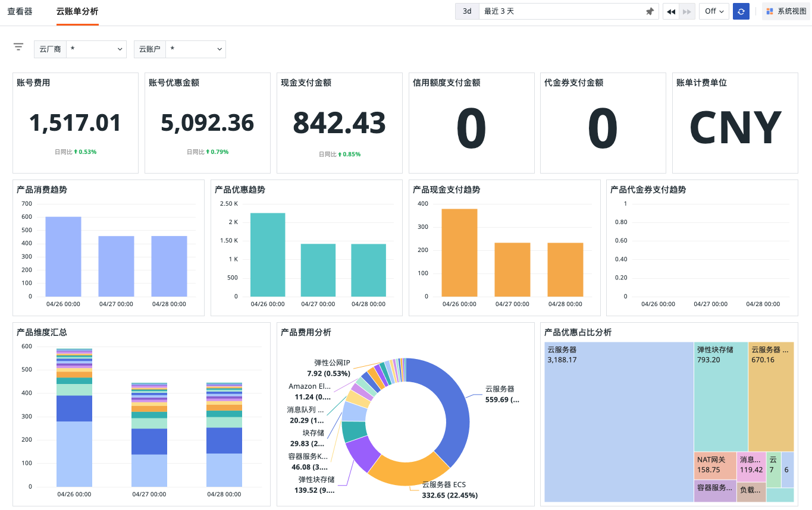Screen dimensions: 812x510
Task: Click the CNY billing unit value
Action: (735, 128)
